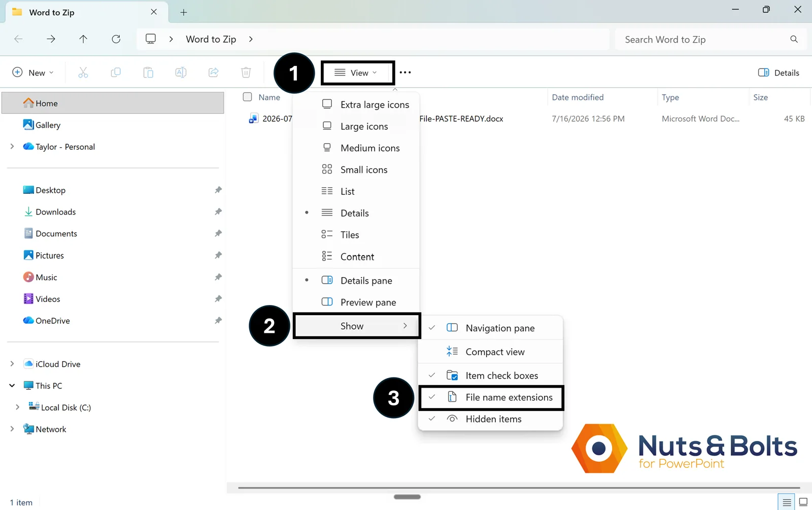Click the Cut scissors icon
Viewport: 812px width, 510px height.
point(83,73)
